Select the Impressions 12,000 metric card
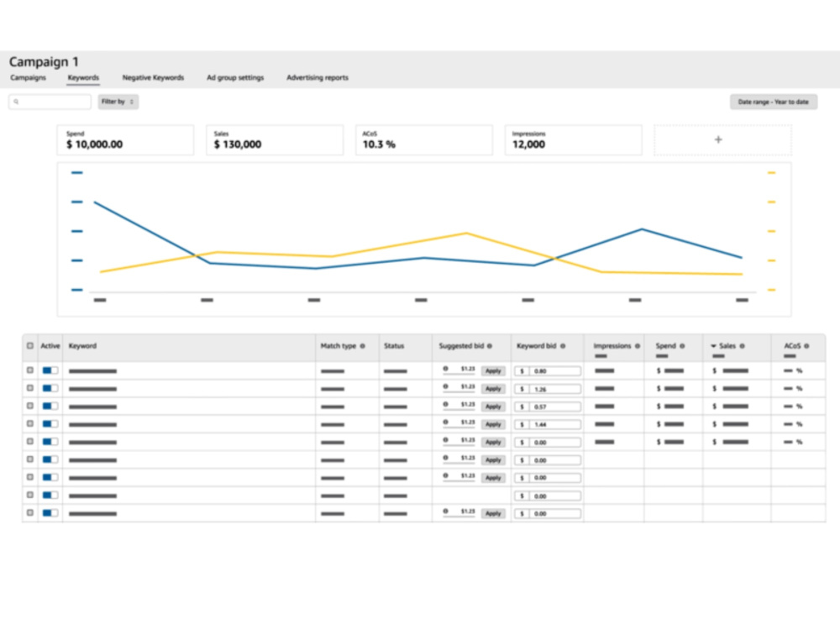 point(573,140)
